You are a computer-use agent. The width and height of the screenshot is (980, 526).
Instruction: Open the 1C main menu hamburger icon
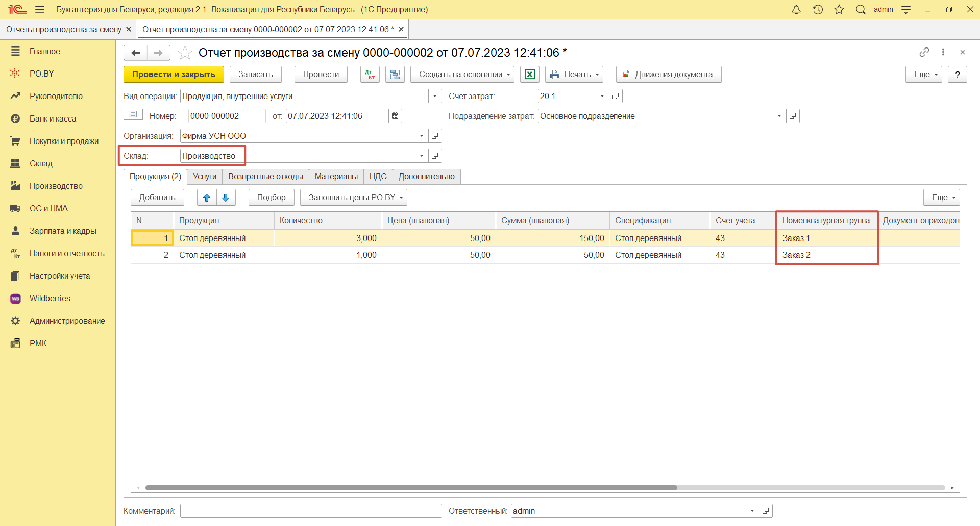pos(40,9)
